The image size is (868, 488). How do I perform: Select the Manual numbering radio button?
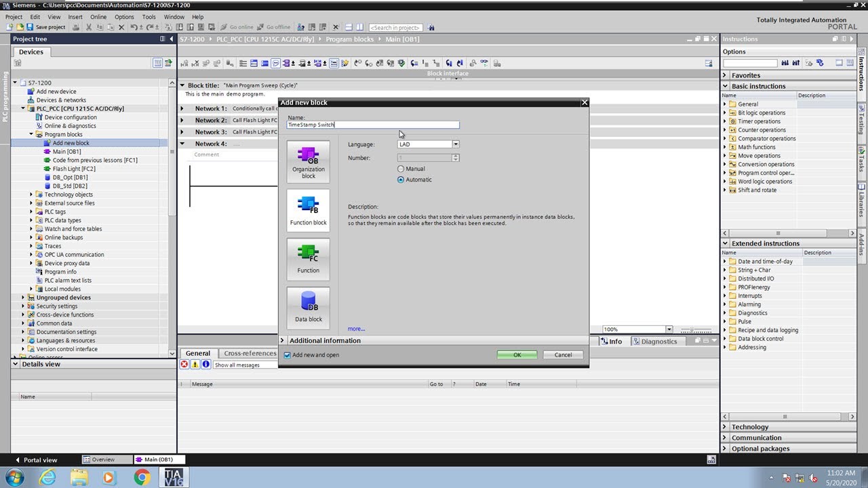pyautogui.click(x=401, y=169)
